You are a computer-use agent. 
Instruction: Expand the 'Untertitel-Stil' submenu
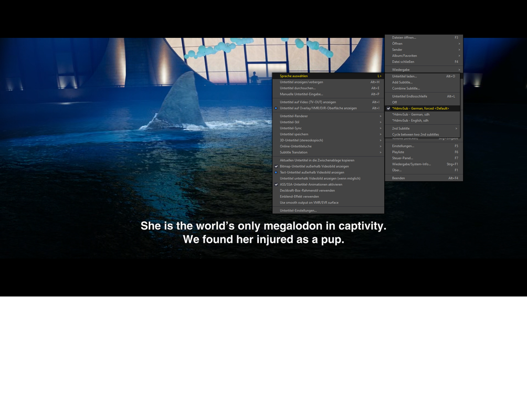[328, 122]
